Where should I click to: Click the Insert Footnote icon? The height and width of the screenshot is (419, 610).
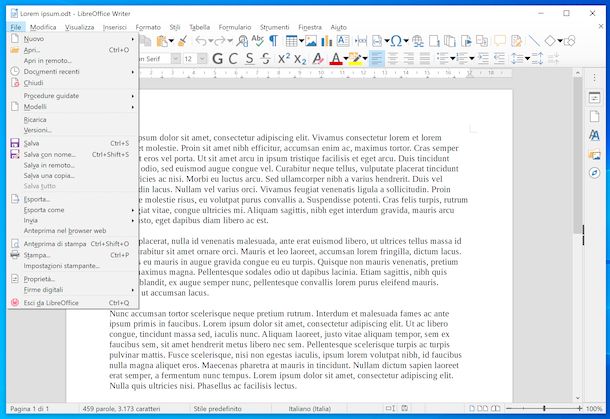(434, 40)
